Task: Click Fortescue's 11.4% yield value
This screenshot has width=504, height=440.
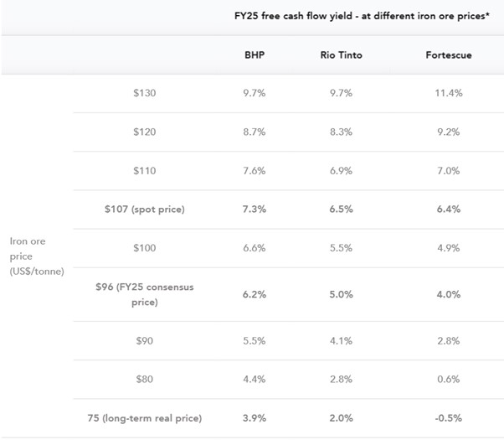Action: (449, 93)
